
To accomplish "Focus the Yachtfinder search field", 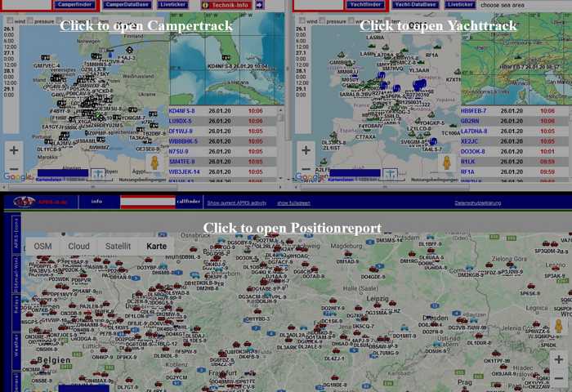I will point(318,5).
